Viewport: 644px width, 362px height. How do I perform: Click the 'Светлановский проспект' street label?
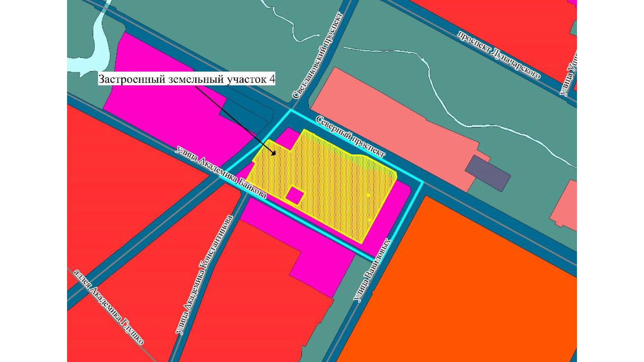coord(317,56)
